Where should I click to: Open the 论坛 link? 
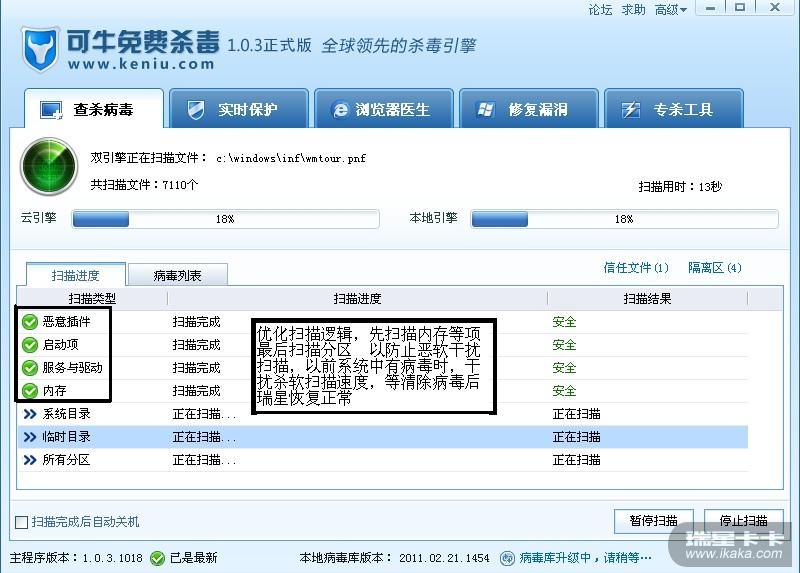point(600,10)
